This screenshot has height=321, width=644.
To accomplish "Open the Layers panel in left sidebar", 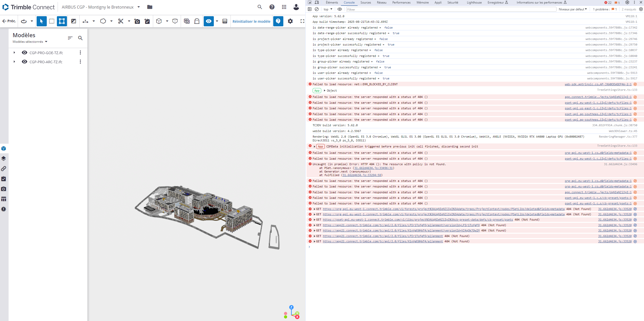I will tap(4, 159).
